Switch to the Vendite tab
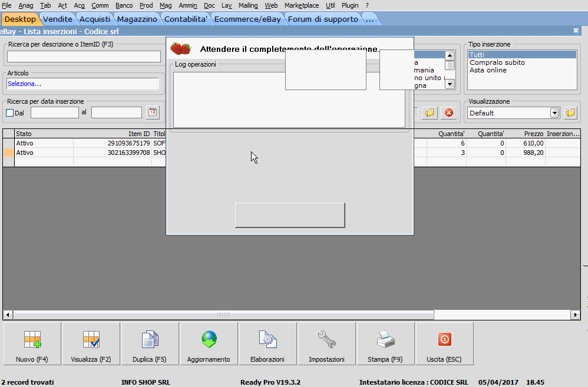588x387 pixels. pos(57,19)
